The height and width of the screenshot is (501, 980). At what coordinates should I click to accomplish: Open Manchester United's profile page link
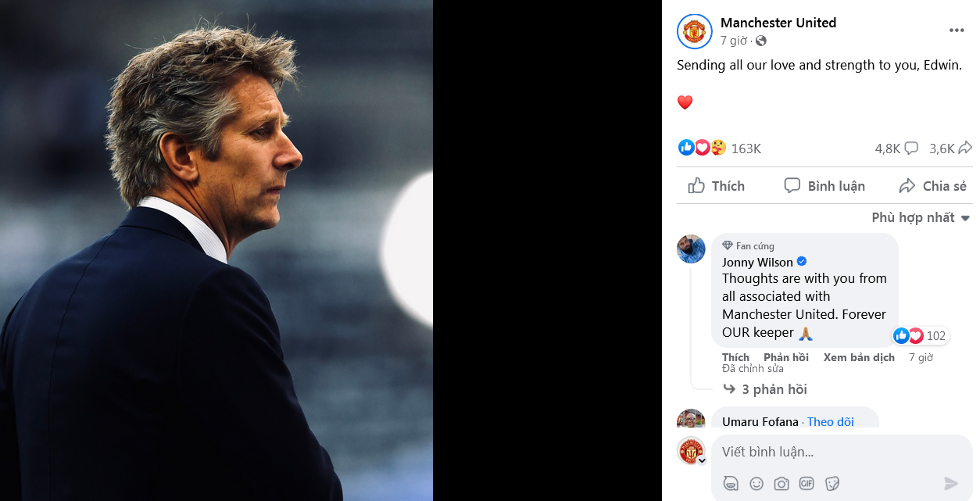pyautogui.click(x=778, y=23)
